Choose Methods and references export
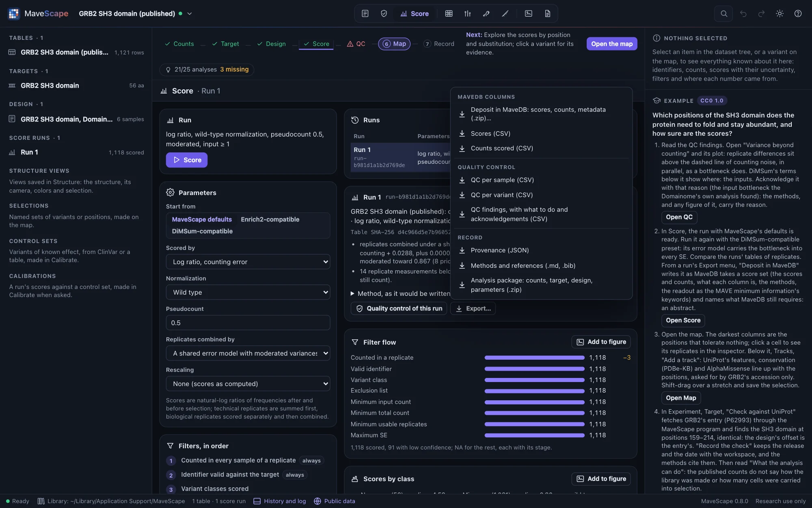 tap(541, 266)
